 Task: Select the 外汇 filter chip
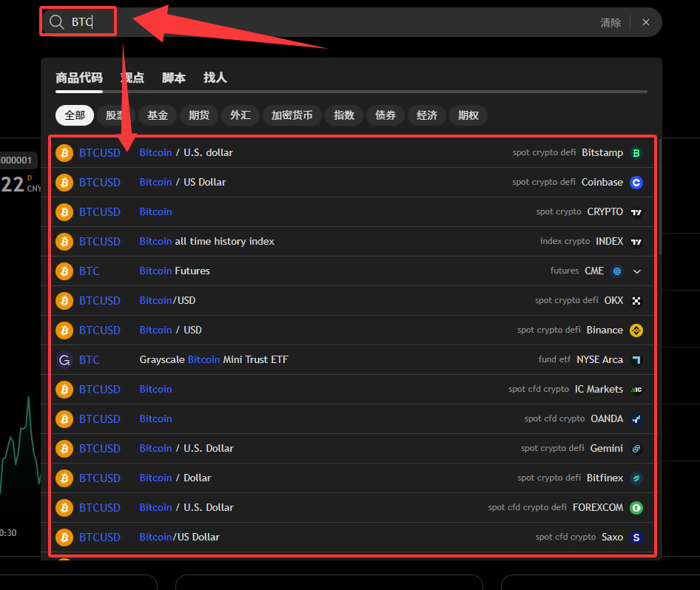click(x=240, y=115)
